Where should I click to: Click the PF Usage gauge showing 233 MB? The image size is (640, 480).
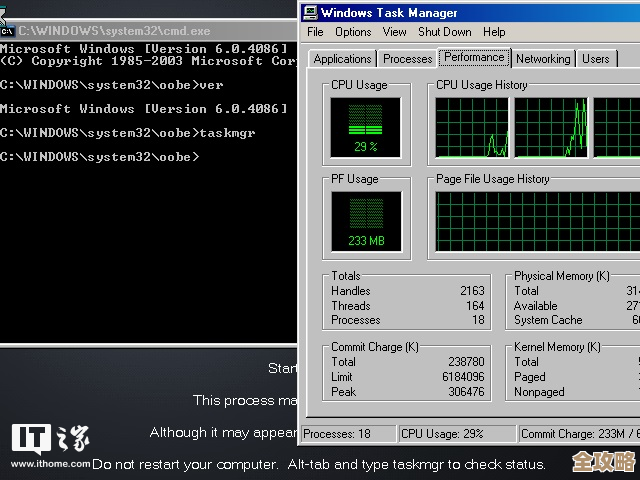(x=366, y=221)
